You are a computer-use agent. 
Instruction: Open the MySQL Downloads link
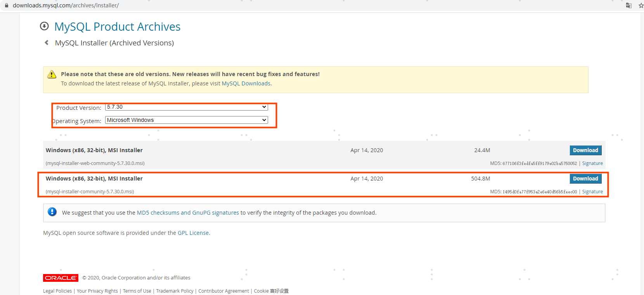pyautogui.click(x=246, y=83)
